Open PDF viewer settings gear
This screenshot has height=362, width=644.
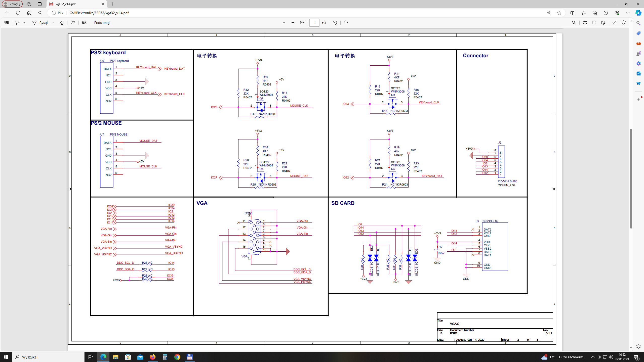(x=624, y=23)
